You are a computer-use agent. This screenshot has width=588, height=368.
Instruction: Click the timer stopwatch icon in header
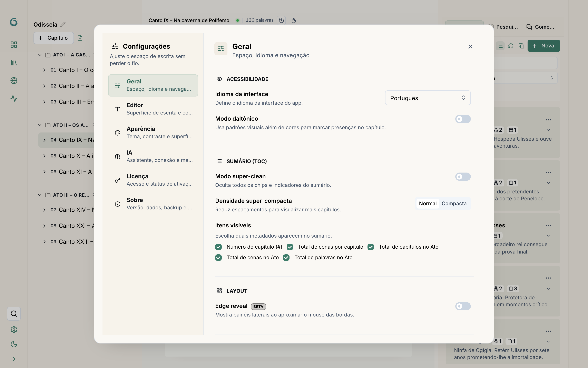click(294, 21)
